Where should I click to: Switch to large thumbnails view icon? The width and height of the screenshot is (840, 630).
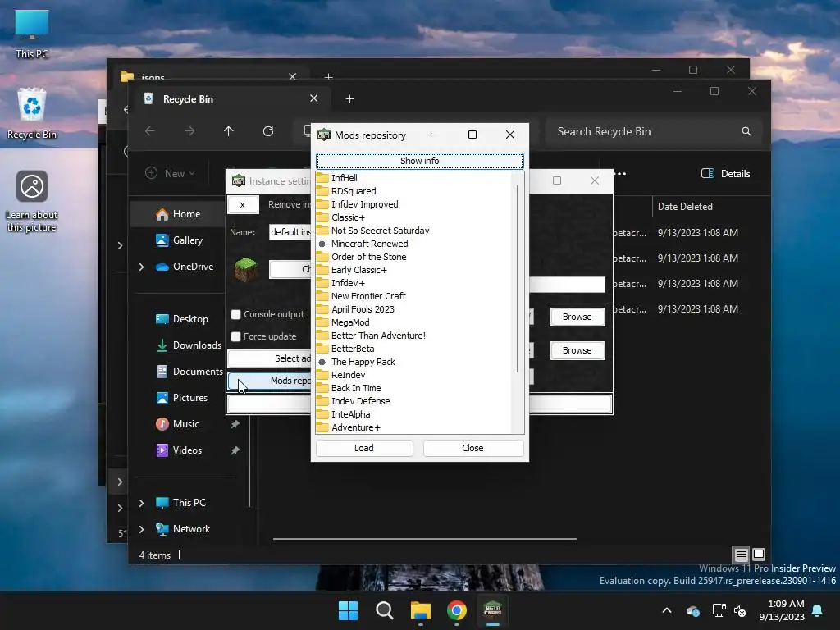click(x=759, y=555)
